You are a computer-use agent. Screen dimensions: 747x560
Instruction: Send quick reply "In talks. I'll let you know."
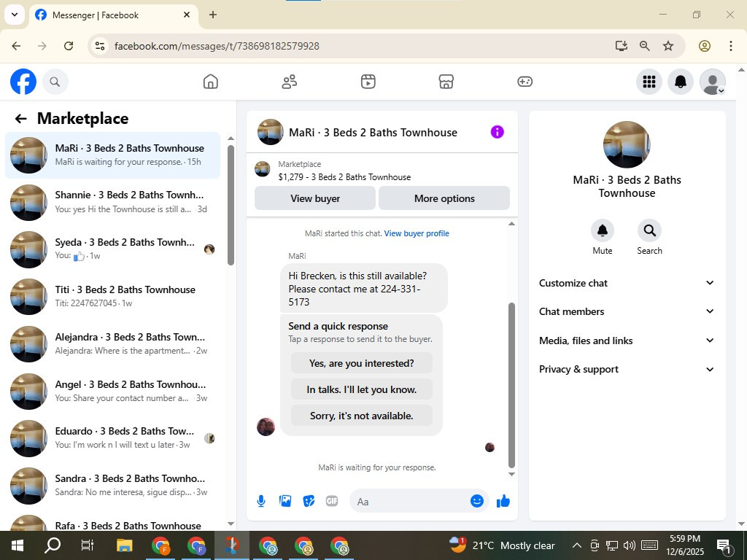pos(362,389)
